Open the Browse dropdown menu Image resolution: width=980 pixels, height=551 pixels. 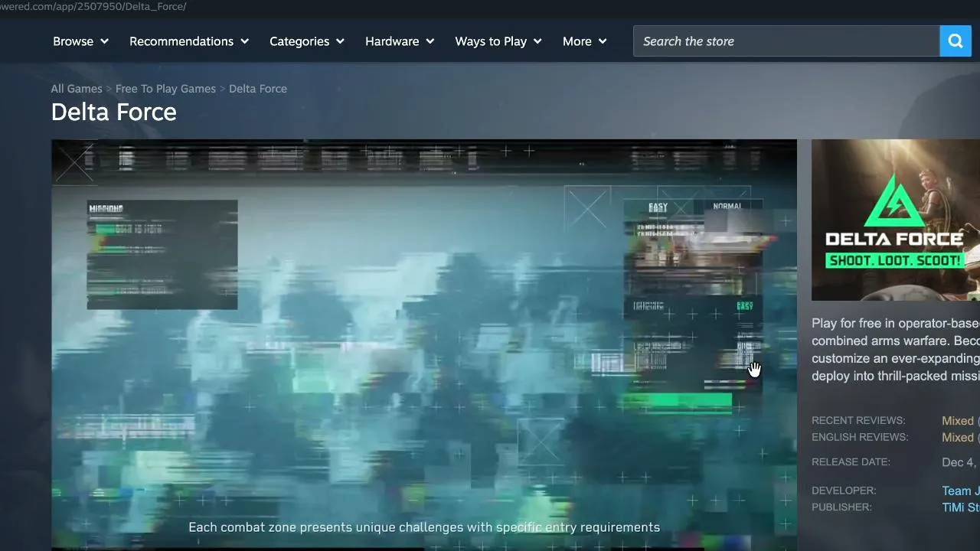click(x=80, y=41)
